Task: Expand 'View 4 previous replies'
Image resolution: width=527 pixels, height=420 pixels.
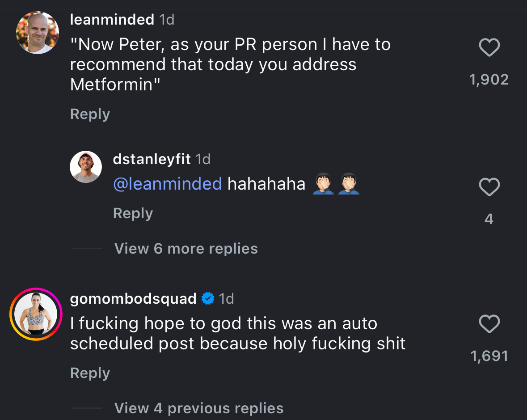Action: point(199,408)
